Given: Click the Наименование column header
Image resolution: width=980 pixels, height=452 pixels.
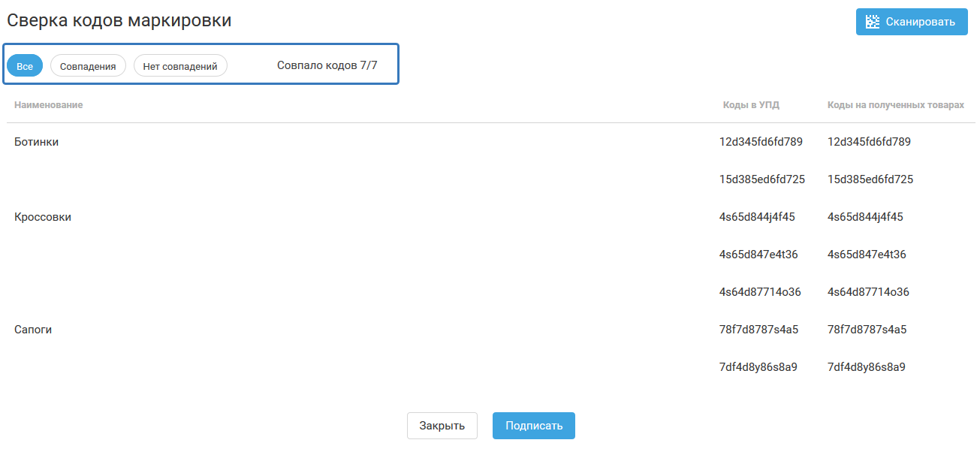Looking at the screenshot, I should click(49, 105).
